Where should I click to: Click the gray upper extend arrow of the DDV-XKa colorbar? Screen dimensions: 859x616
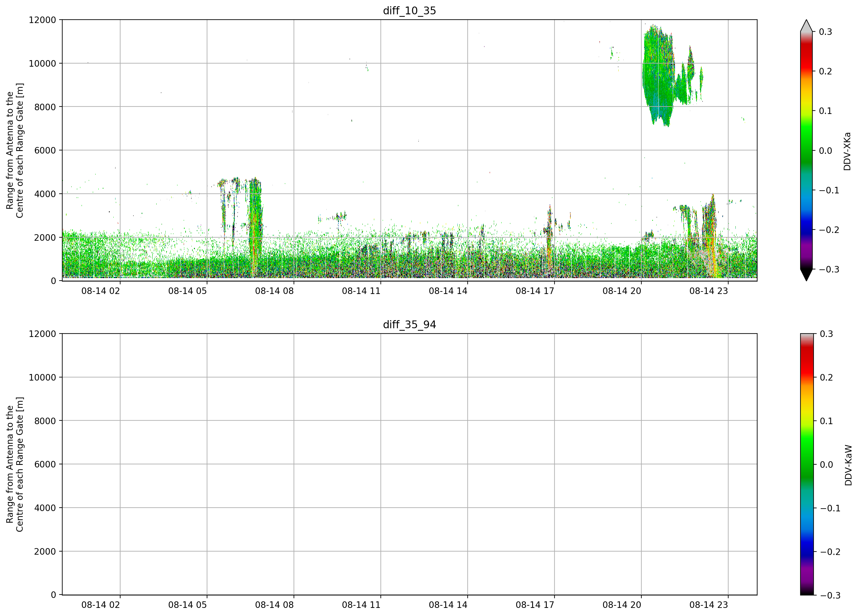pos(806,26)
